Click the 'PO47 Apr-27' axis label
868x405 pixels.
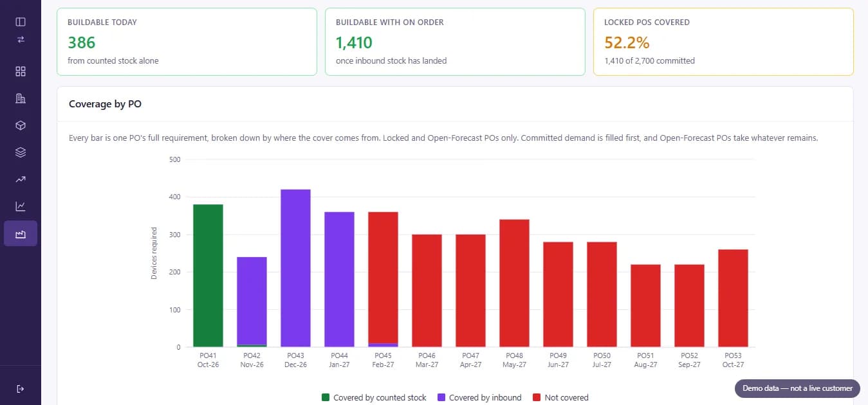470,360
